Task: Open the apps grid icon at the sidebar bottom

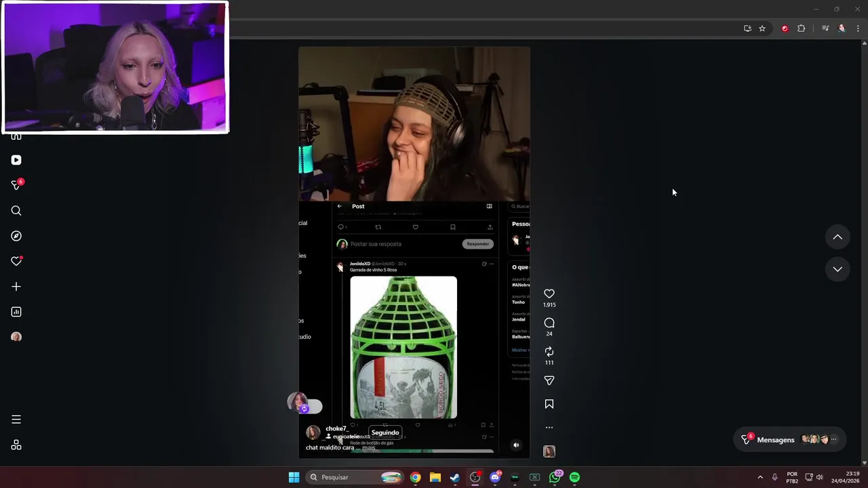Action: coord(16,445)
